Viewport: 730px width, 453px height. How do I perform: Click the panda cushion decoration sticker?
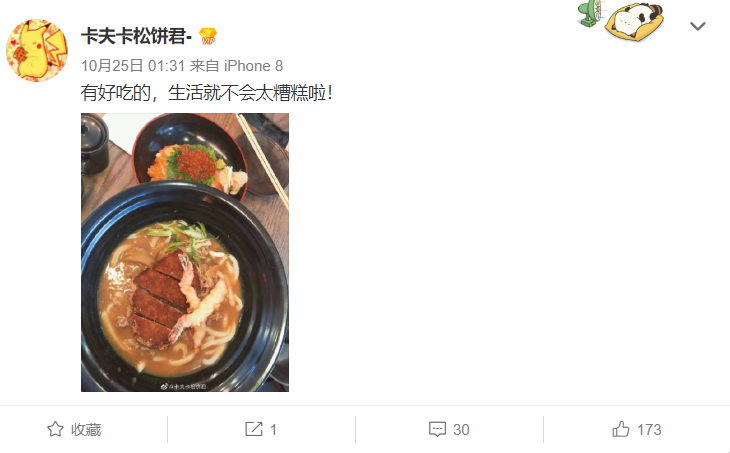(x=634, y=20)
